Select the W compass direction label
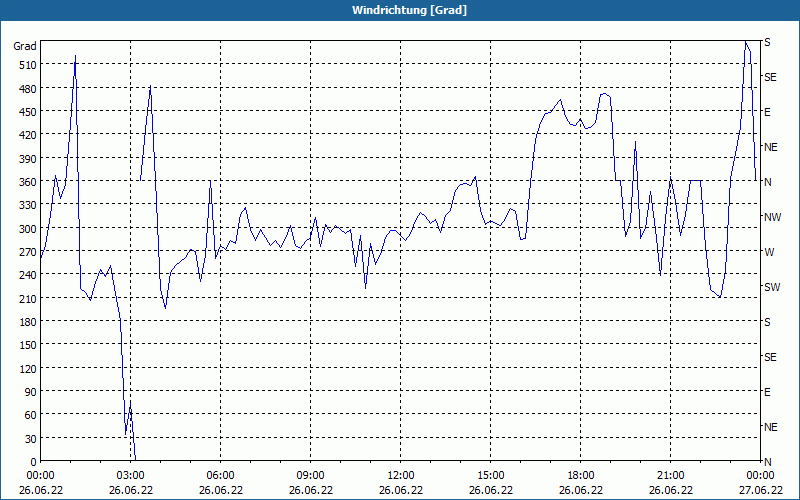 click(x=769, y=252)
